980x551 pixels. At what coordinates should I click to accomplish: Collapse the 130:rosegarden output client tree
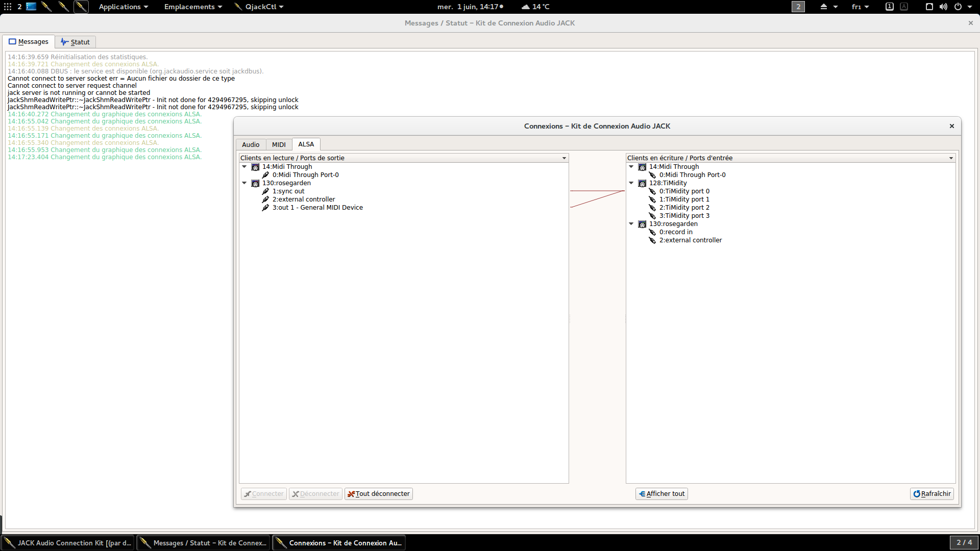244,183
